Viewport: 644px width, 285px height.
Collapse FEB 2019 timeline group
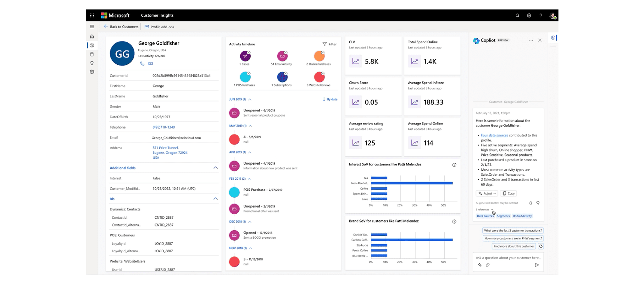tap(249, 178)
